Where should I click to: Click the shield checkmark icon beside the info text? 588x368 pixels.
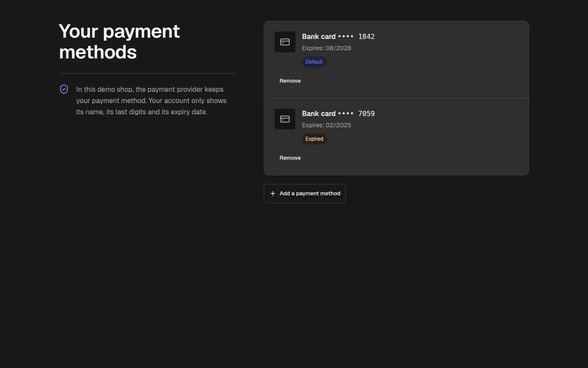click(64, 89)
